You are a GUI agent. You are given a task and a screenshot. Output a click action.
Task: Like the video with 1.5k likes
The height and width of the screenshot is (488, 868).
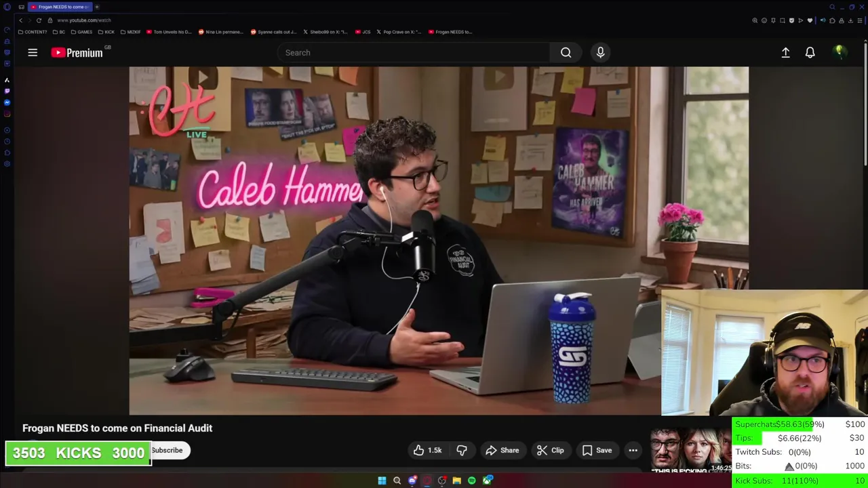(427, 450)
